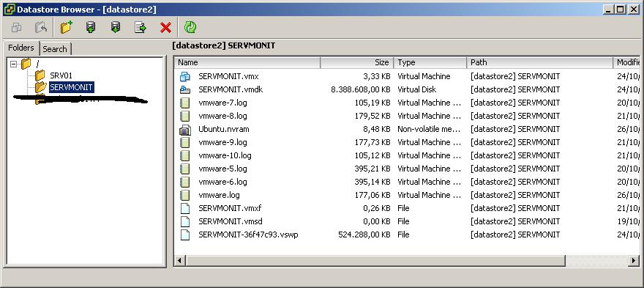Viewport: 644px width, 288px height.
Task: Click the download from datastore icon
Action: [116, 28]
